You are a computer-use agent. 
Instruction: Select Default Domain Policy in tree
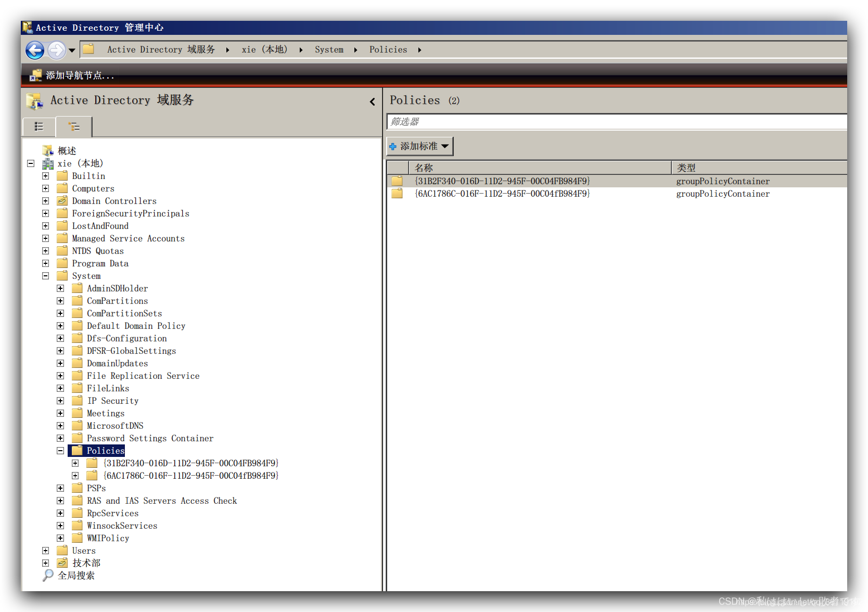136,326
